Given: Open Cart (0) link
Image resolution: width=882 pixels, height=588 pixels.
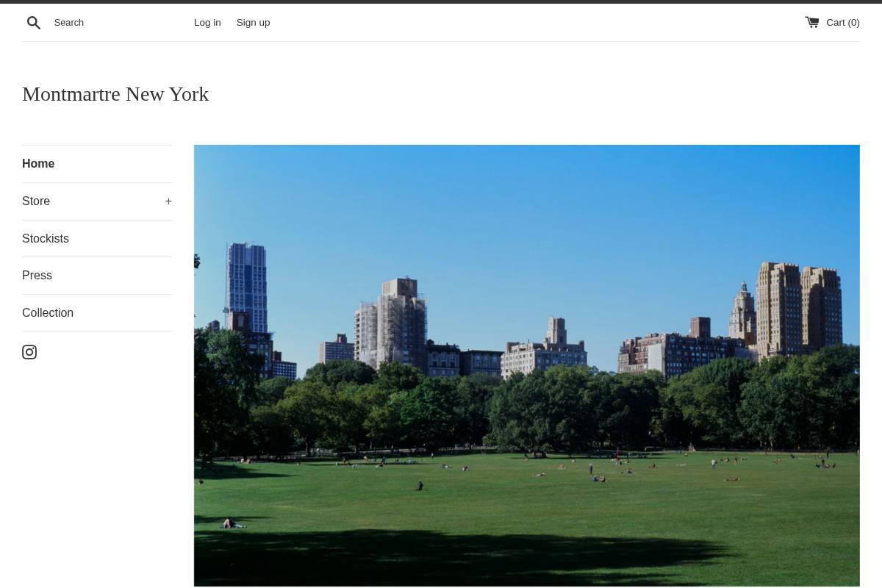Looking at the screenshot, I should tap(842, 22).
